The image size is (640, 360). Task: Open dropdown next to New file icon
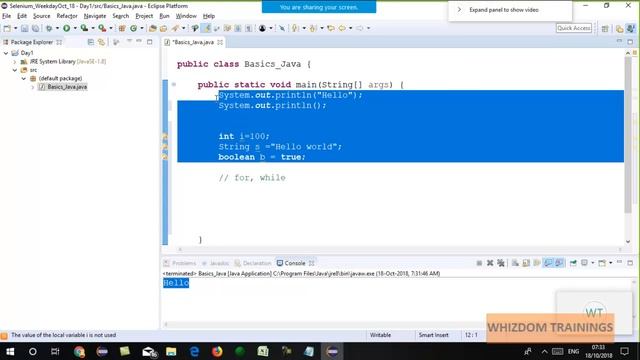click(x=16, y=28)
